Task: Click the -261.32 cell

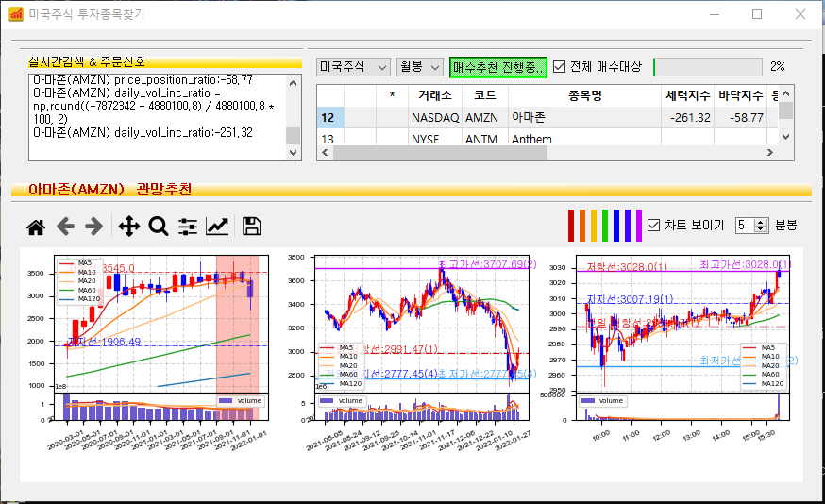Action: [688, 117]
